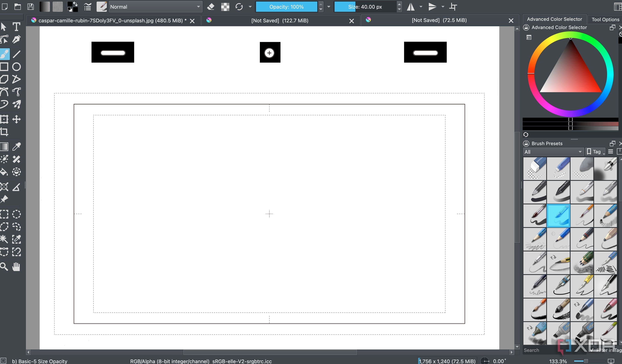Click the Tag button in Brush Presets
Screen dimensions: 622x364
click(595, 151)
